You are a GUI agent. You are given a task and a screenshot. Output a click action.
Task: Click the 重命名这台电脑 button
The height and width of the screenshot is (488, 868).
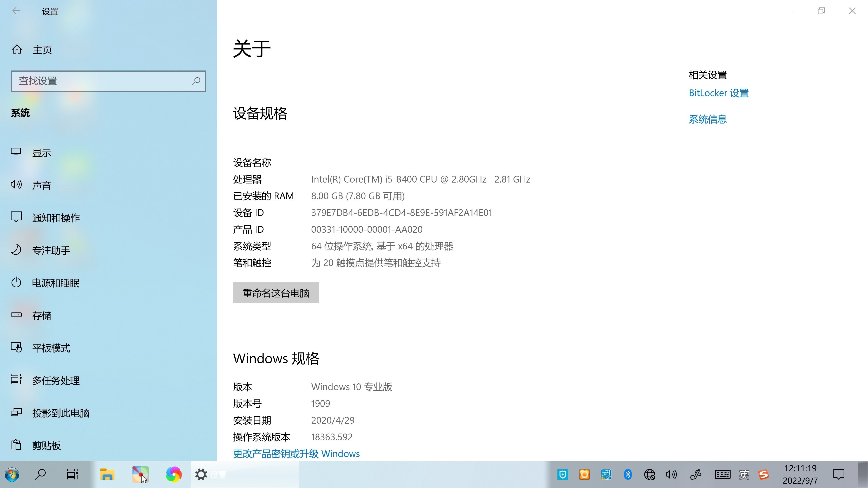[276, 293]
